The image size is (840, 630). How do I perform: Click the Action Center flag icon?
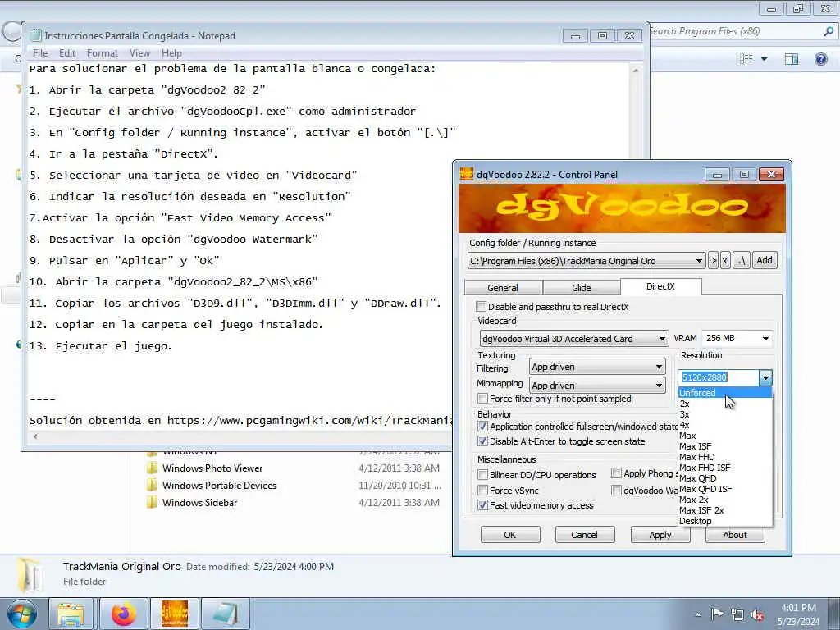click(x=717, y=614)
